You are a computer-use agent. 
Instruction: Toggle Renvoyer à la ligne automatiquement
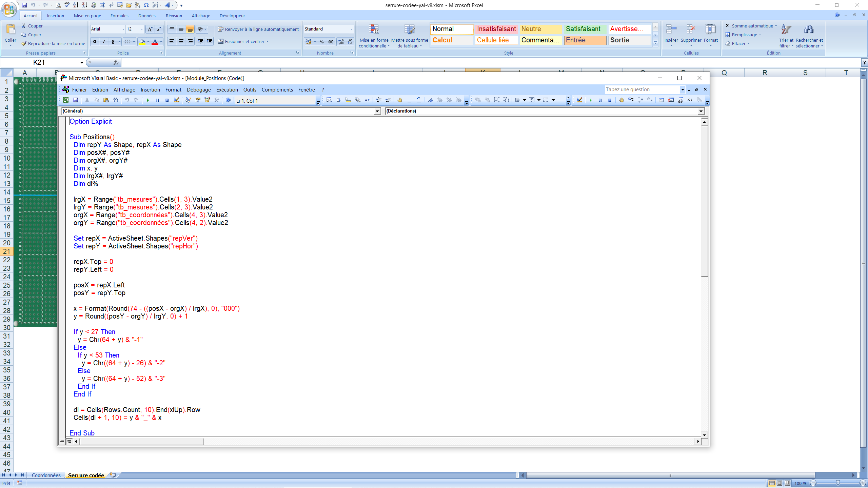point(258,29)
